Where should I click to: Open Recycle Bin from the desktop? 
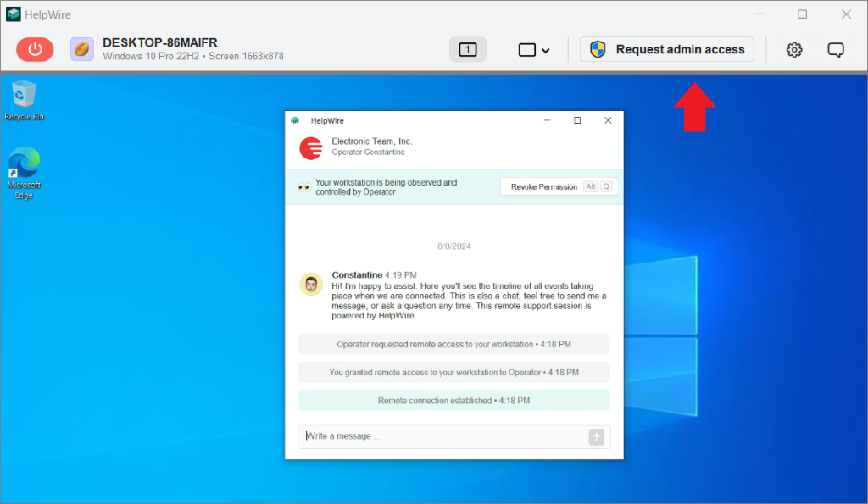(x=24, y=96)
